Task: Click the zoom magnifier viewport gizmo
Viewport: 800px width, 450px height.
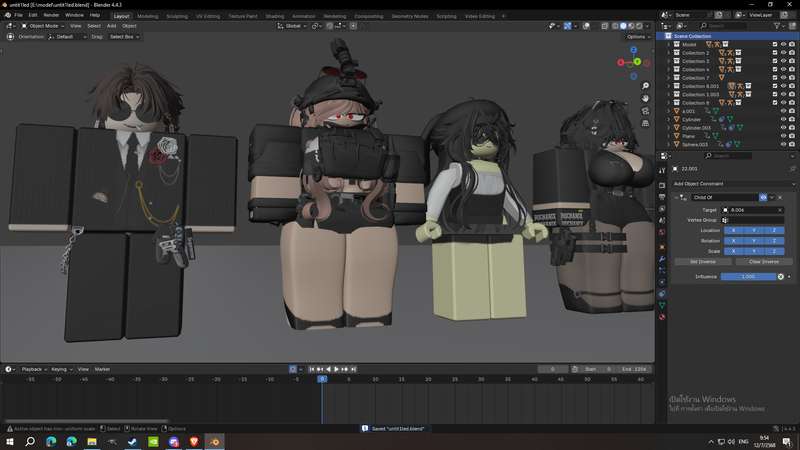Action: [645, 86]
